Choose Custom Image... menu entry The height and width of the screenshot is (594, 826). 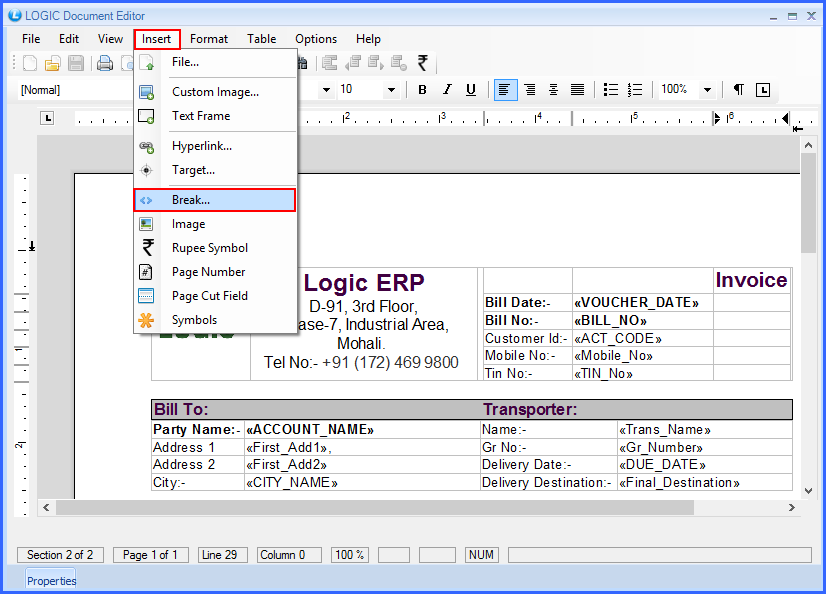point(215,92)
